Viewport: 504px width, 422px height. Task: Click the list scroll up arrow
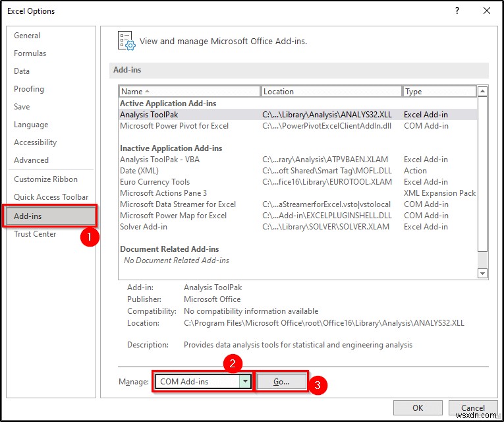pos(482,92)
